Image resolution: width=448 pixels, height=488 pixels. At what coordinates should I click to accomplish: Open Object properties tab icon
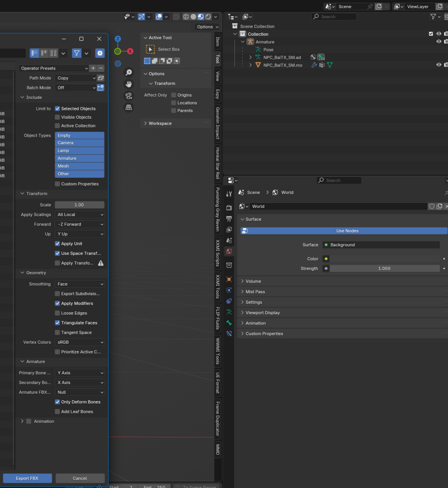229,279
